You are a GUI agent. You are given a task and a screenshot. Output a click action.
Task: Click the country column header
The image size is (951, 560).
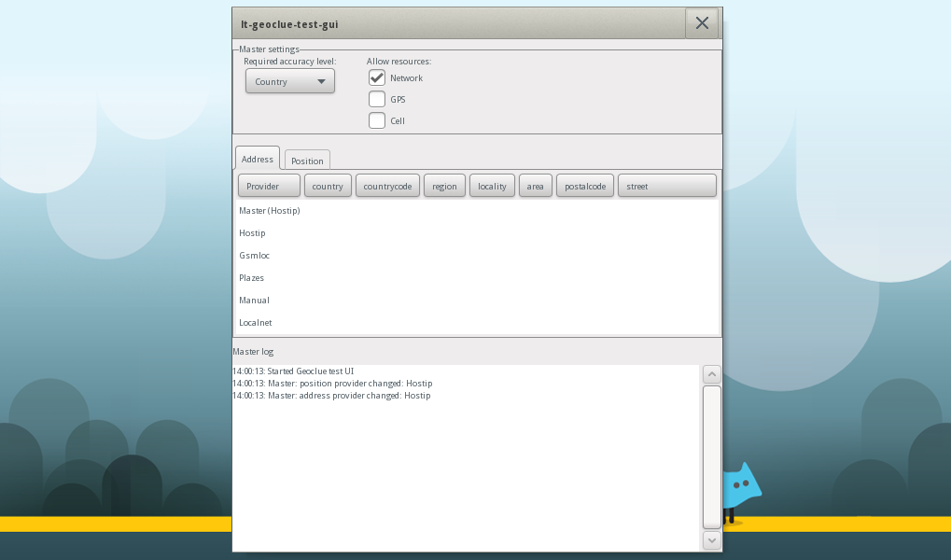tap(328, 186)
